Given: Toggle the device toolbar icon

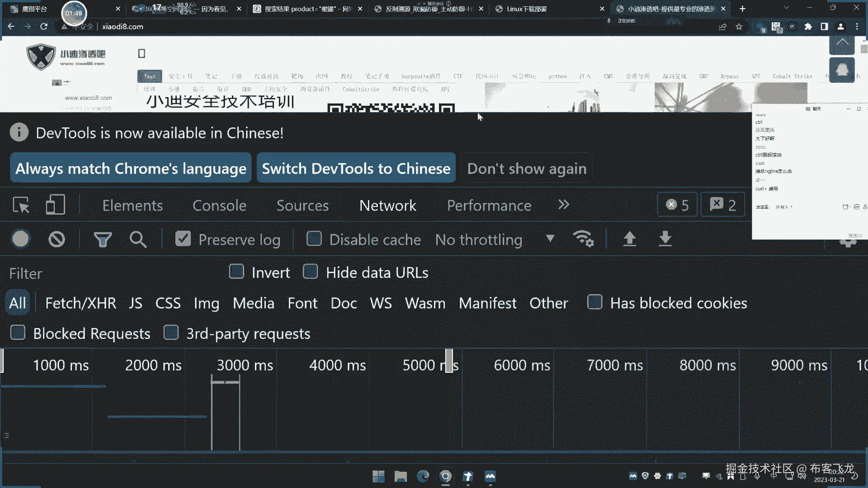Looking at the screenshot, I should click(56, 205).
